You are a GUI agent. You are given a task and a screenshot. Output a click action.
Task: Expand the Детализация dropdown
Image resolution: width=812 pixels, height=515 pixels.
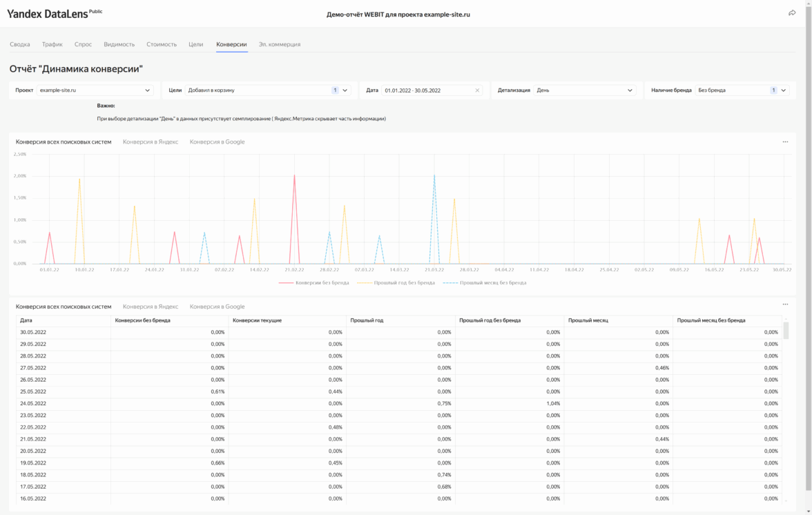pos(584,90)
